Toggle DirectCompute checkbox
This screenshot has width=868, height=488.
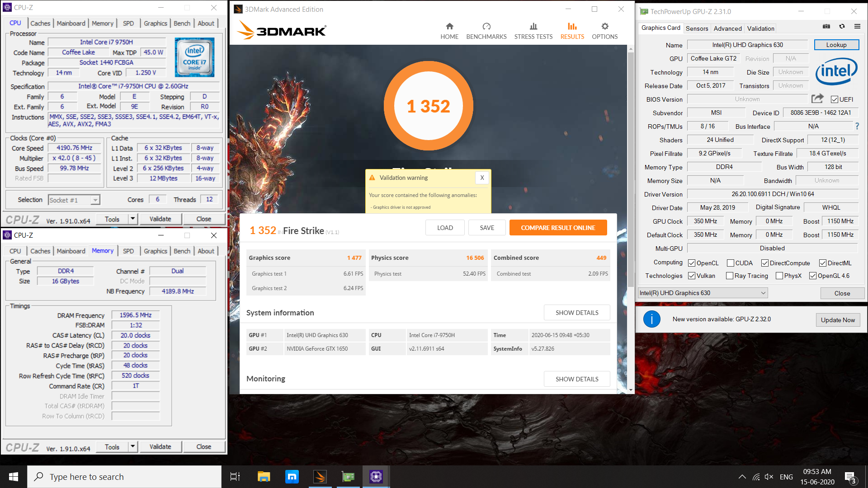tap(765, 263)
